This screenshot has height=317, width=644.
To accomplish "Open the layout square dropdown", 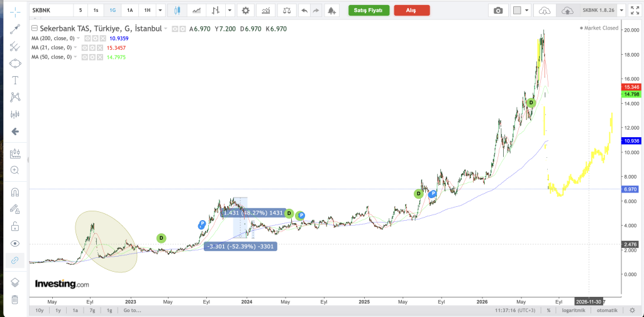I will (522, 10).
